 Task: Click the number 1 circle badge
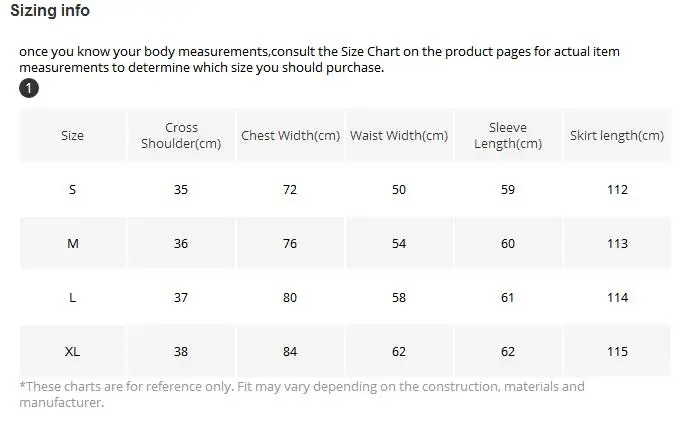coord(29,89)
